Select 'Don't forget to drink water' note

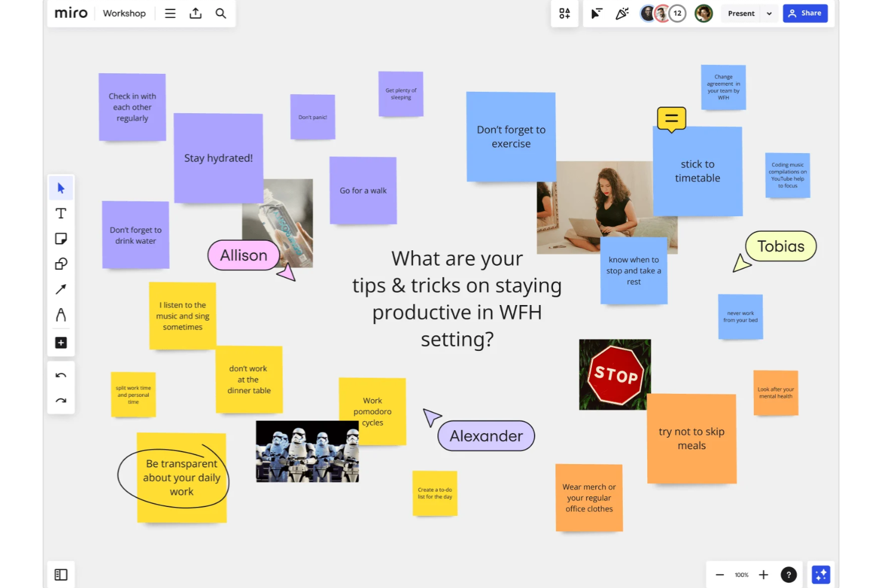coord(135,235)
